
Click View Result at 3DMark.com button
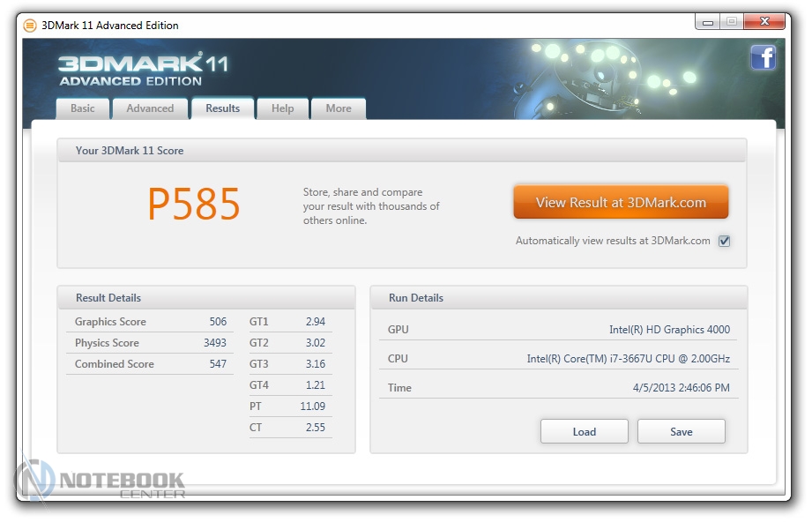pyautogui.click(x=621, y=202)
